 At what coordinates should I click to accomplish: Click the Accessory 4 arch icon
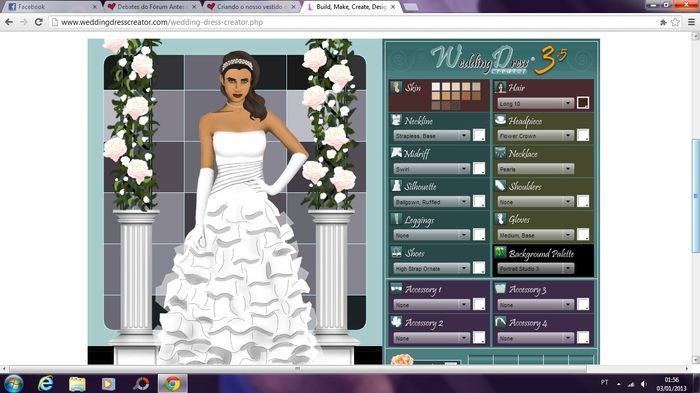pyautogui.click(x=500, y=322)
